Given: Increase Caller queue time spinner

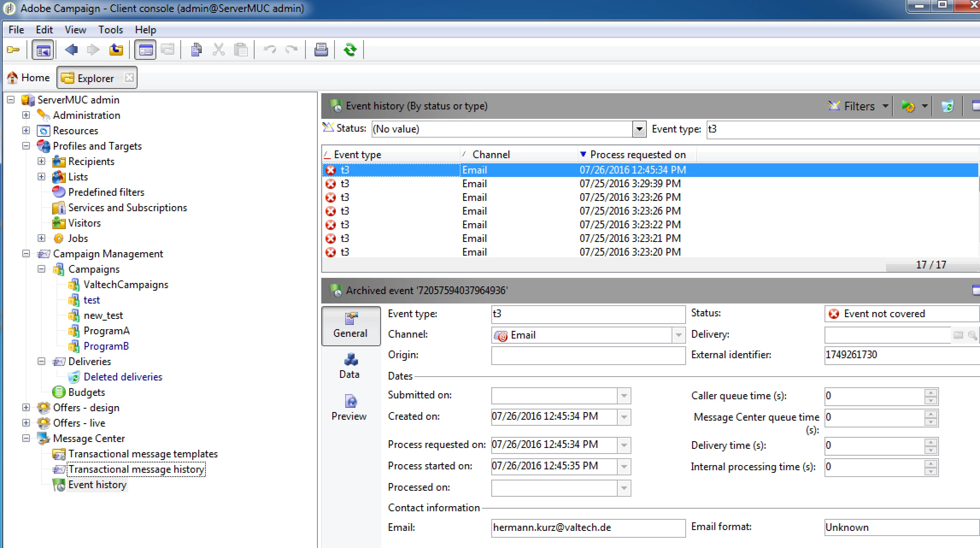Looking at the screenshot, I should click(x=930, y=392).
